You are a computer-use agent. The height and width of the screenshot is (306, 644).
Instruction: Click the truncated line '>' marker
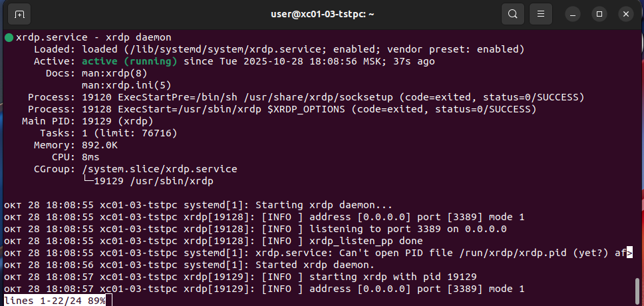(x=629, y=253)
